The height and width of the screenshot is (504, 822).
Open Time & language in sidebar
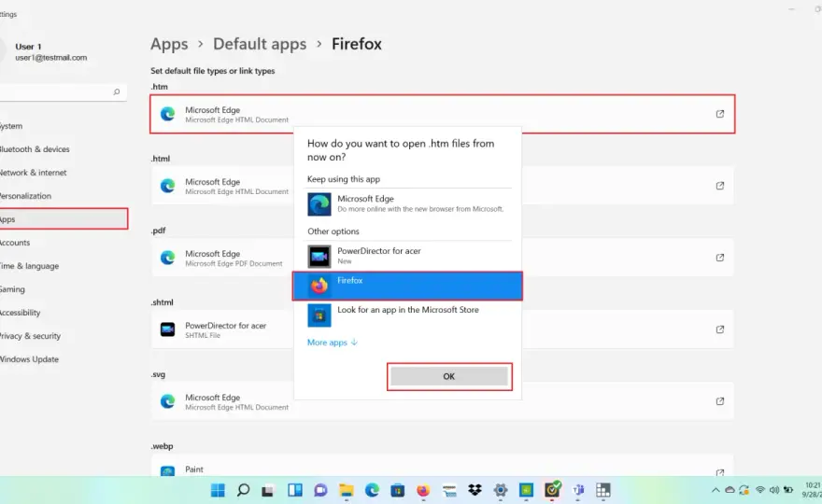(63, 266)
